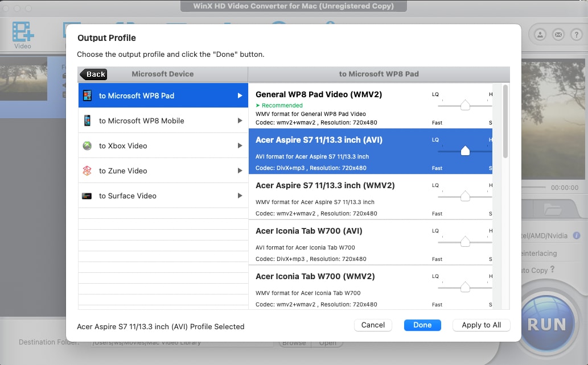Select Acer Aspire S7 11/13.3 inch (AVI) profile
Viewport: 588px width, 365px height.
371,151
